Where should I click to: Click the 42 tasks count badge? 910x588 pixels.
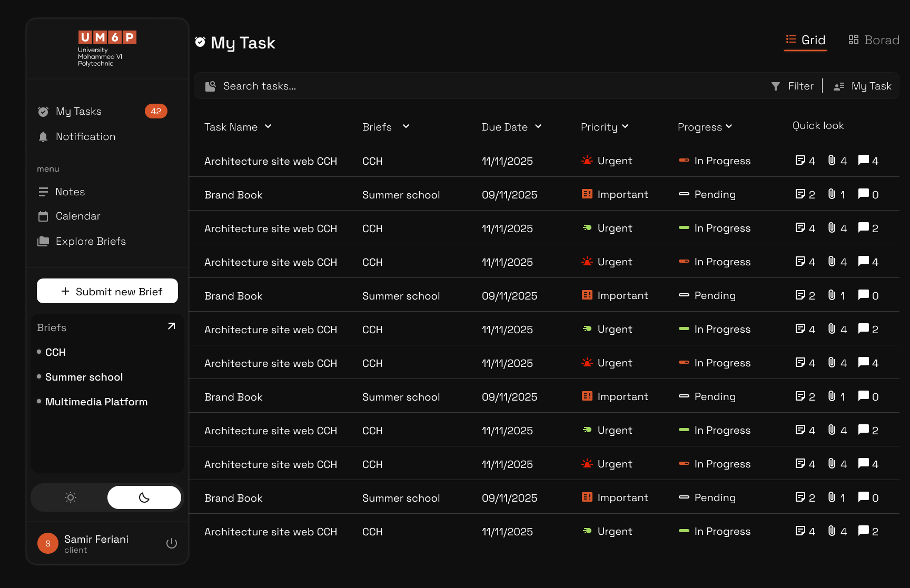tap(156, 111)
